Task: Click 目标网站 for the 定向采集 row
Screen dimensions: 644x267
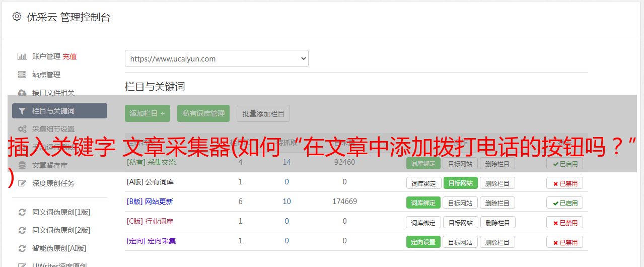Action: click(x=460, y=242)
